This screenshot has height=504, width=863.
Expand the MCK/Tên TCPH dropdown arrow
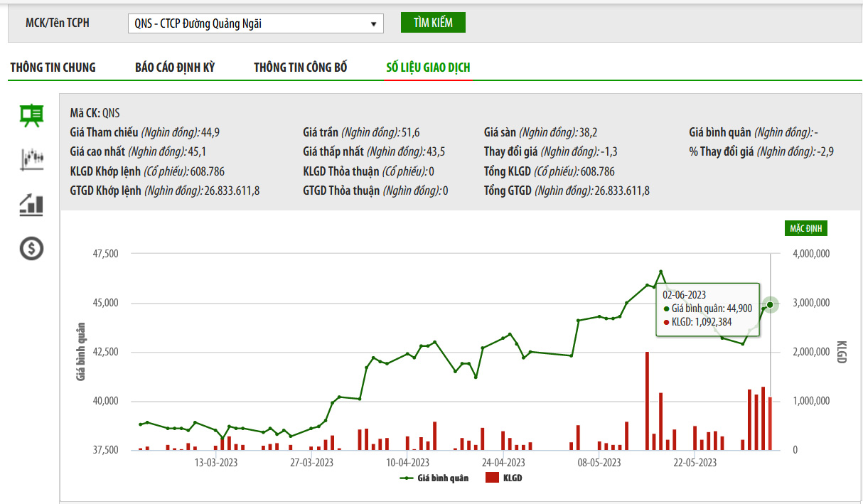[373, 23]
